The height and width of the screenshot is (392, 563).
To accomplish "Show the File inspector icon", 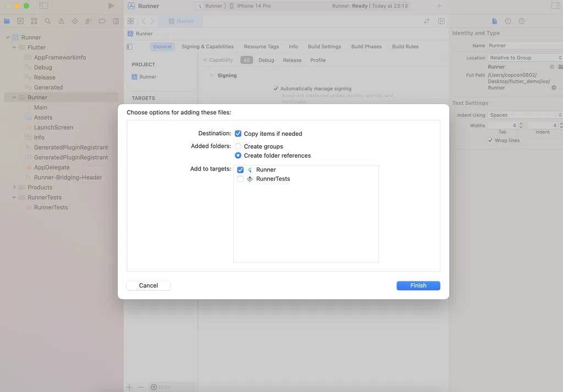I will pos(494,21).
